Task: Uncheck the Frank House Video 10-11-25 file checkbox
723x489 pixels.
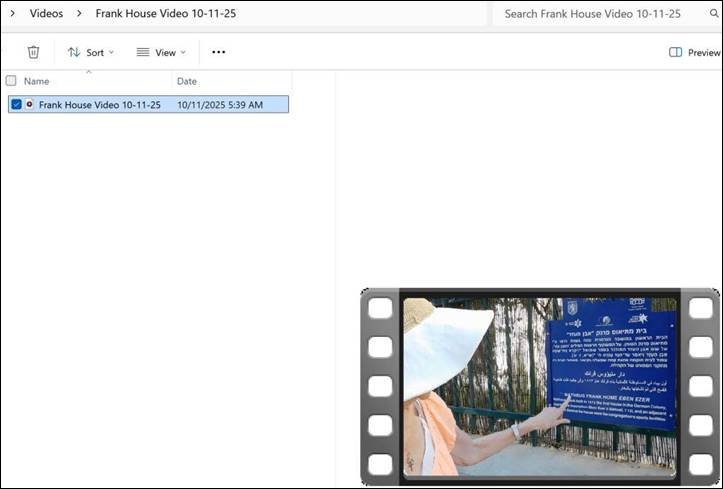Action: pyautogui.click(x=15, y=104)
